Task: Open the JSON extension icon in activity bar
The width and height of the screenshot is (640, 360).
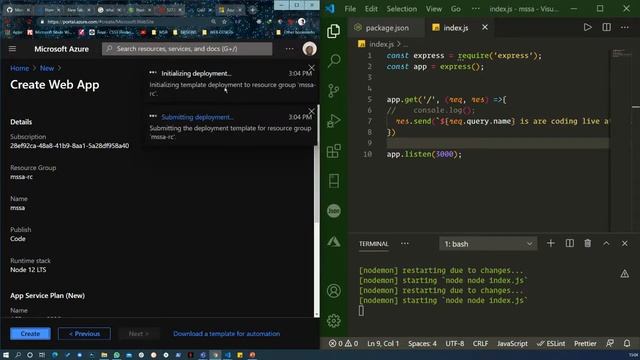Action: point(334,211)
